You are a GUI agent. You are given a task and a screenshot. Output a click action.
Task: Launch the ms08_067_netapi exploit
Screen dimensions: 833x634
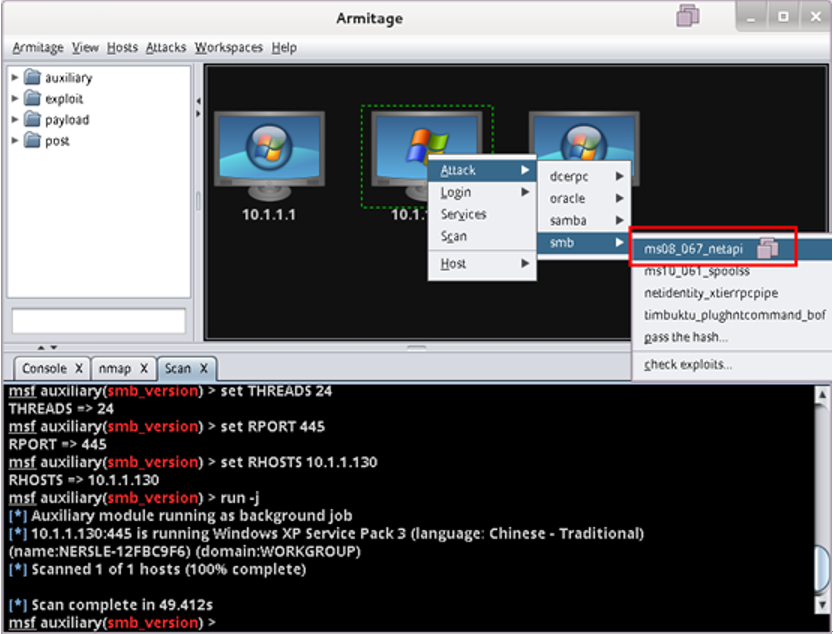732,249
